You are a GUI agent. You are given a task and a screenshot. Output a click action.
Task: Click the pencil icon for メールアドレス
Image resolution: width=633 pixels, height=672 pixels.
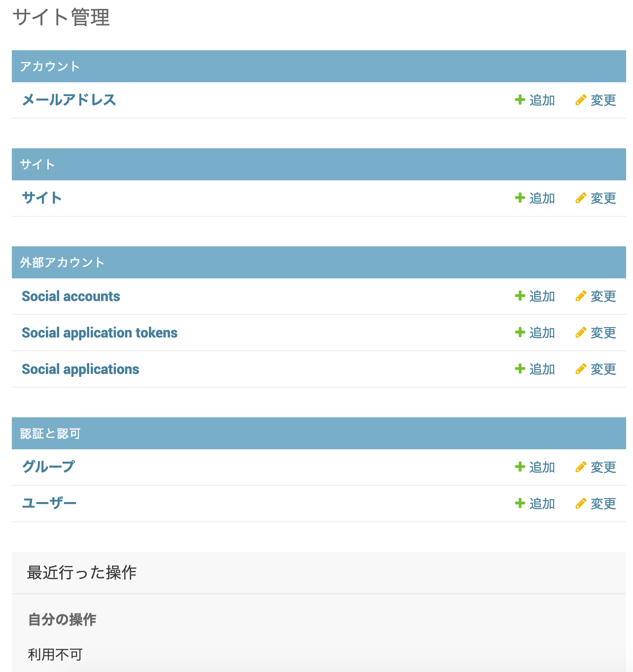581,100
